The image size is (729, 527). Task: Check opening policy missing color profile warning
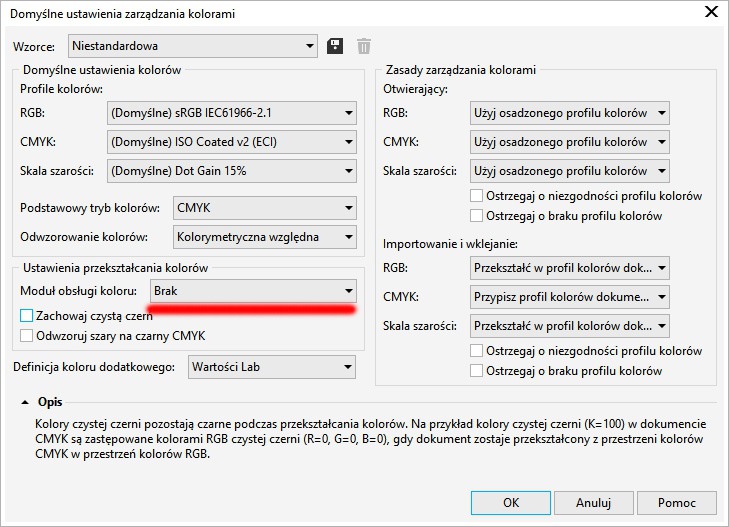tap(477, 216)
